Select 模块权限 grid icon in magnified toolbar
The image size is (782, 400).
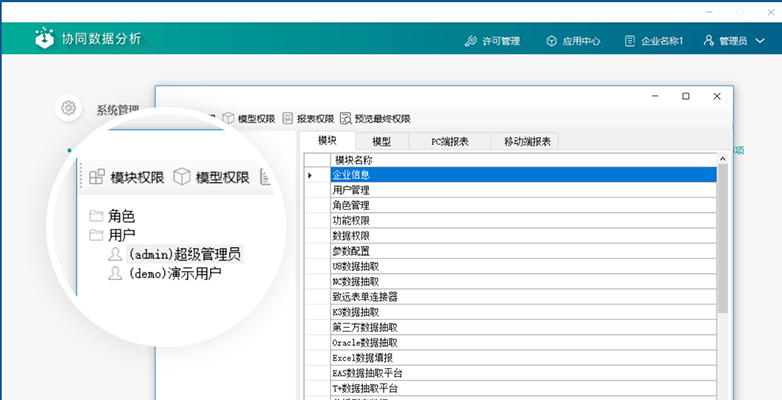coord(97,177)
